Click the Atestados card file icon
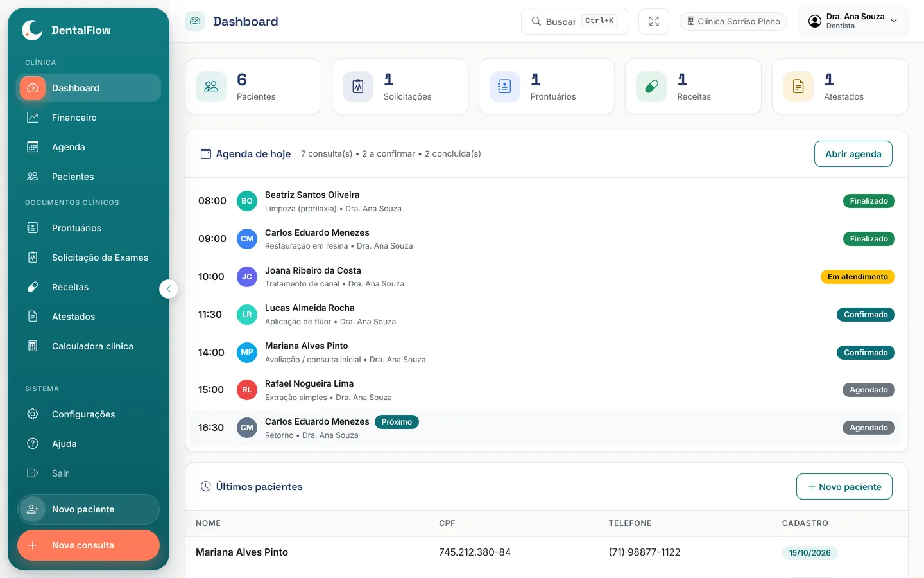This screenshot has height=578, width=924. (x=798, y=87)
